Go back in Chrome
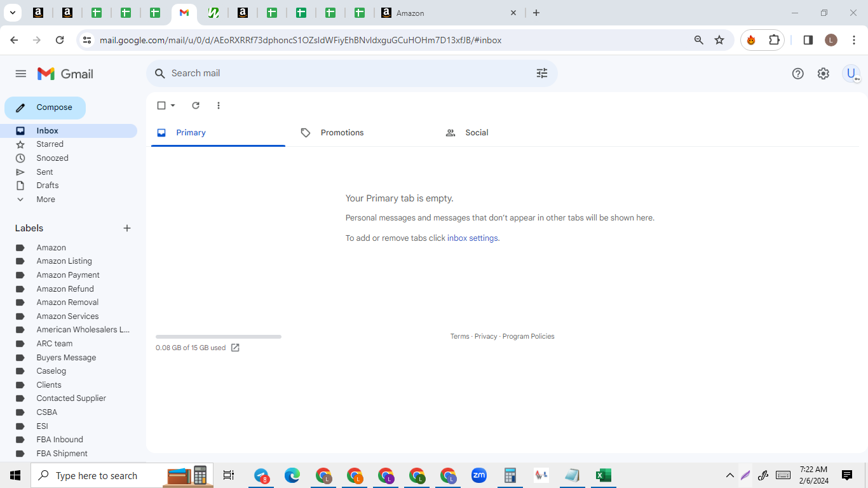The height and width of the screenshot is (488, 868). click(14, 40)
